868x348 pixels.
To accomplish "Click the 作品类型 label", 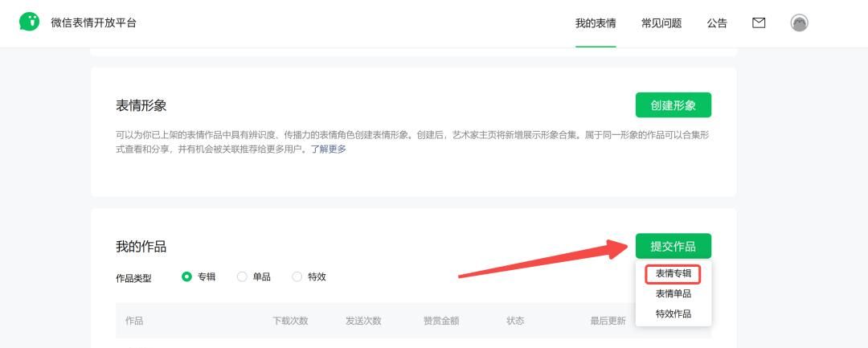I will pos(133,278).
